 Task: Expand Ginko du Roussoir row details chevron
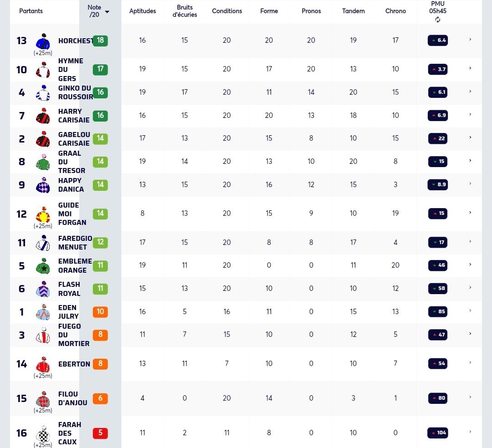pos(470,92)
